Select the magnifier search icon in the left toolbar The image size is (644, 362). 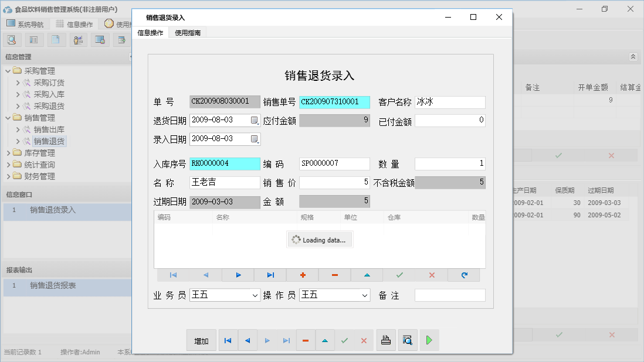(x=12, y=39)
